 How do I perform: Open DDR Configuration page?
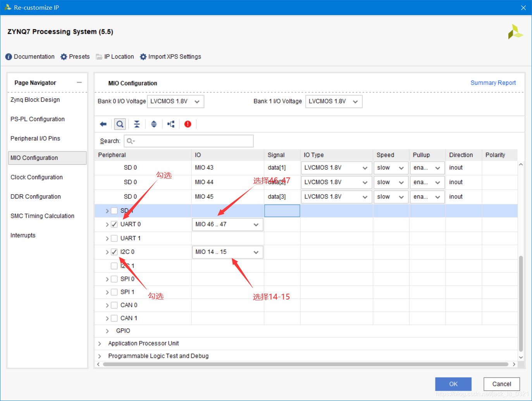[x=36, y=197]
